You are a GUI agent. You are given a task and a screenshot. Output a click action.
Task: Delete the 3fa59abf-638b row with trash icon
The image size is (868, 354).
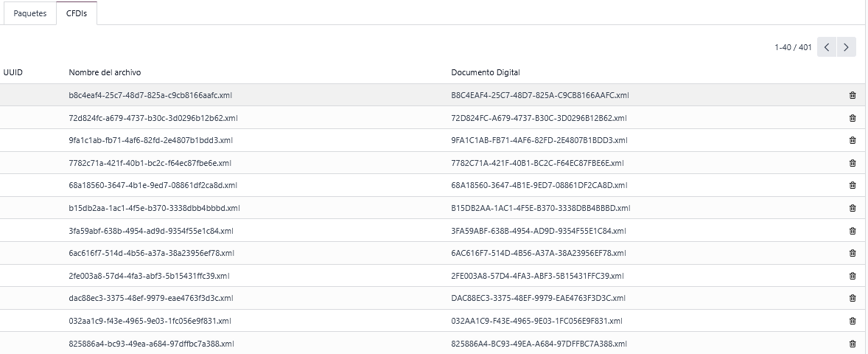(x=853, y=231)
